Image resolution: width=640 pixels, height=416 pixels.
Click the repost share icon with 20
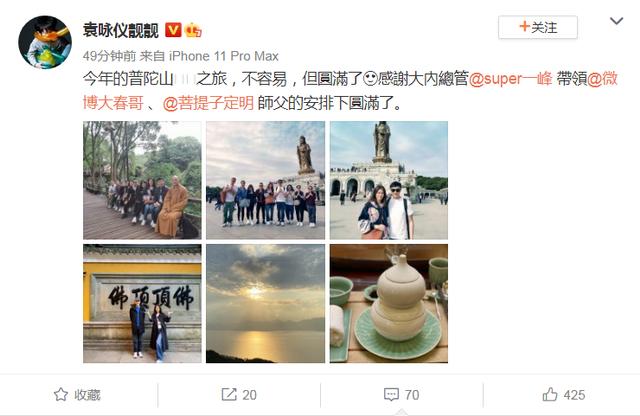pos(229,395)
